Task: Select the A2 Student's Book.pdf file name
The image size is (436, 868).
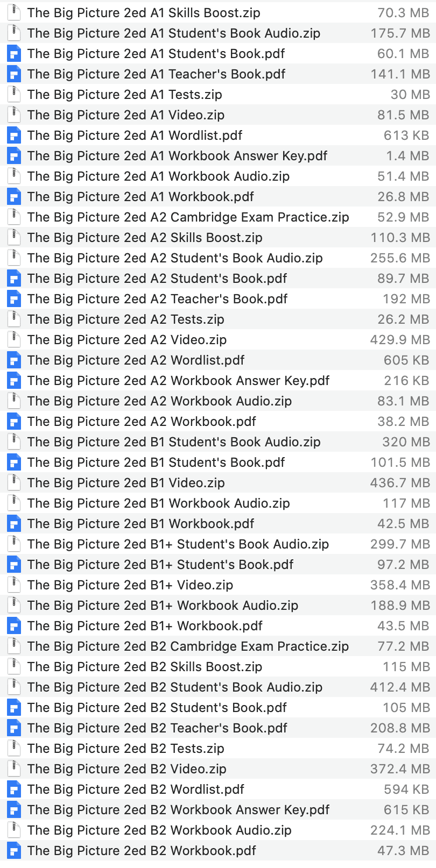Action: [x=157, y=279]
